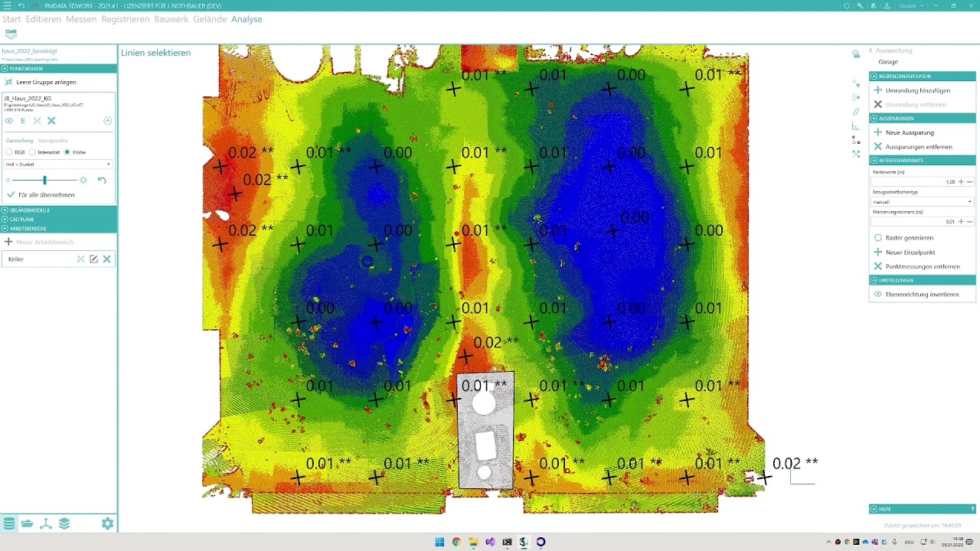
Task: Open the Registrieren menu
Action: tap(126, 19)
